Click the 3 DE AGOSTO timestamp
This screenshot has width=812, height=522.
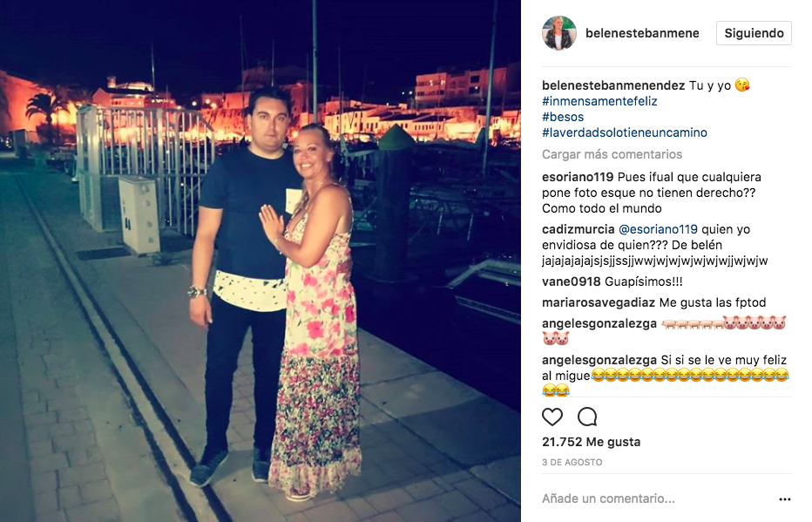(x=572, y=462)
